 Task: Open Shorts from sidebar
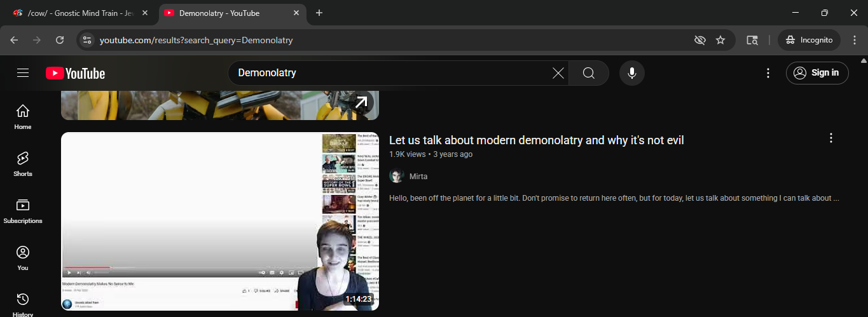pos(23,165)
